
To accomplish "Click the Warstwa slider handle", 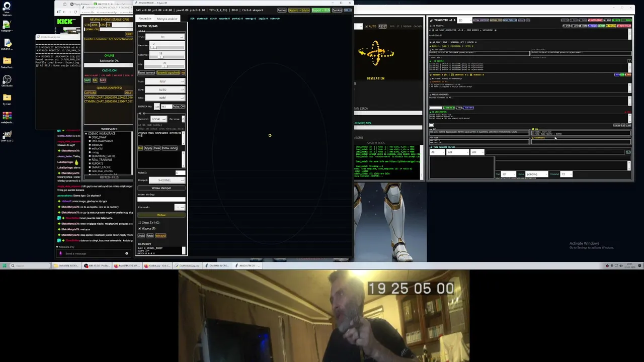I will (154, 47).
